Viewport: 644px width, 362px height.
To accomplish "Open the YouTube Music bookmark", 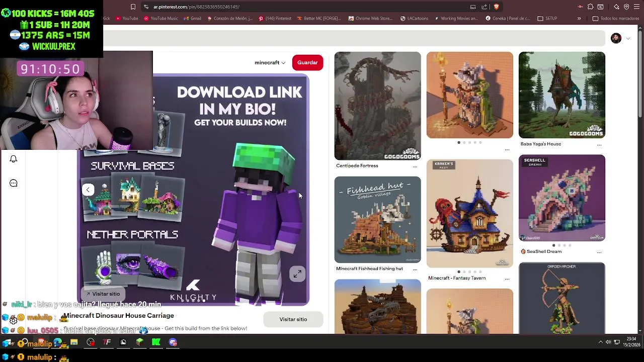I will tap(161, 19).
